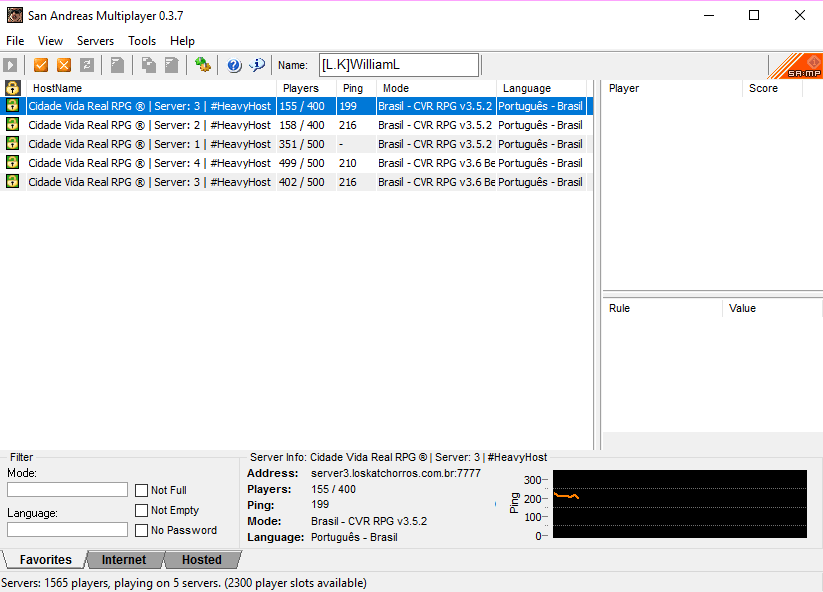The width and height of the screenshot is (823, 592).
Task: Open Server Properties from the toolbar icon
Action: (x=172, y=65)
